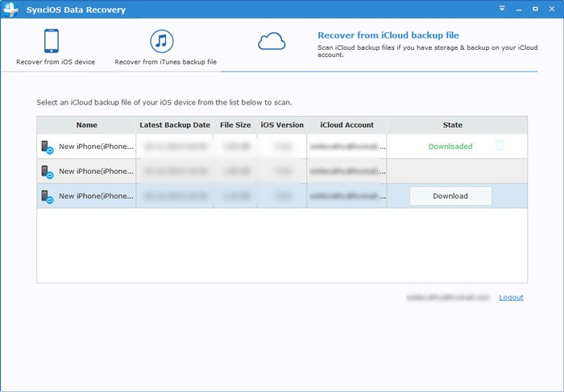Select the New iPhone name in the highlighted row
The height and width of the screenshot is (392, 564).
coord(96,196)
